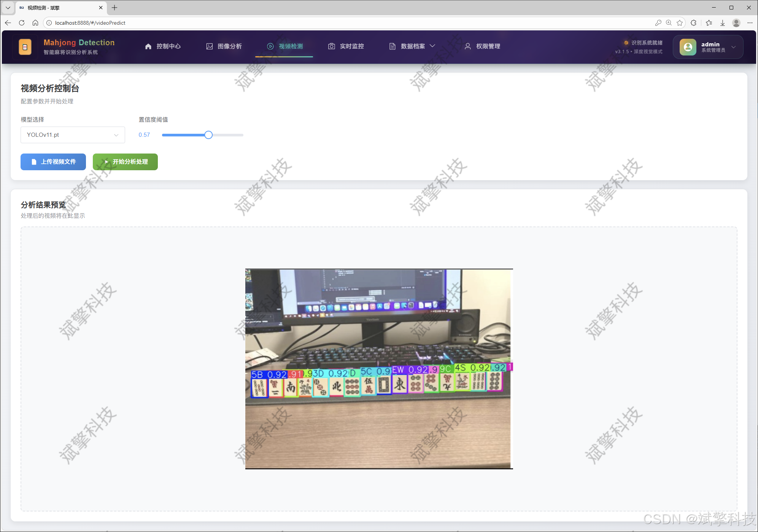Open browser extensions puzzle icon
The width and height of the screenshot is (758, 532).
[694, 23]
